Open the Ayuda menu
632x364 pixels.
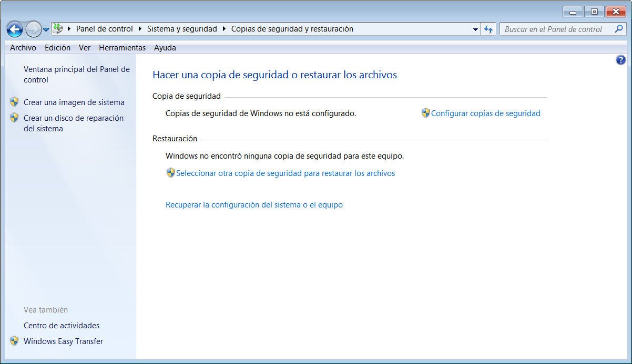coord(165,48)
